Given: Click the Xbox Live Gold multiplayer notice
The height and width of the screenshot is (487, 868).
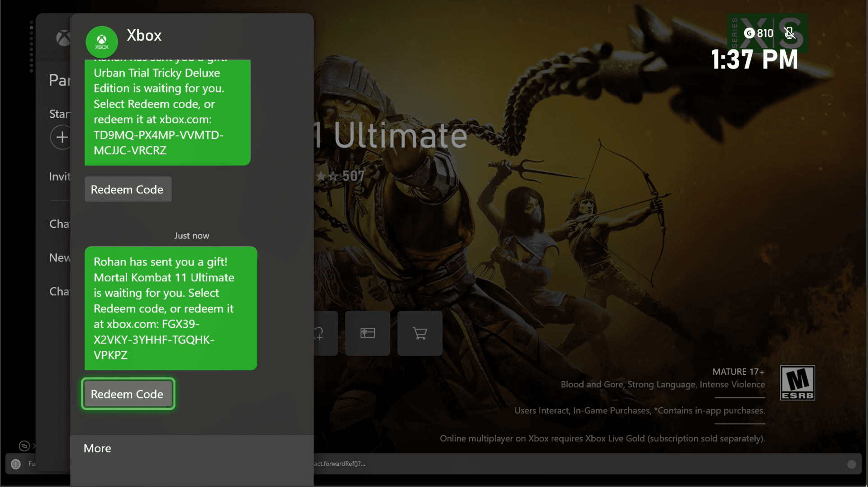Looking at the screenshot, I should [603, 438].
